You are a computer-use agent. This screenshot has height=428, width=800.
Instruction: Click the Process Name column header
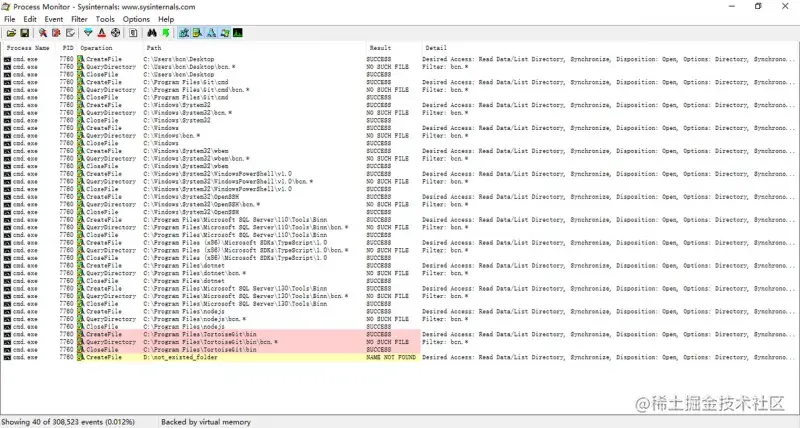coord(29,48)
